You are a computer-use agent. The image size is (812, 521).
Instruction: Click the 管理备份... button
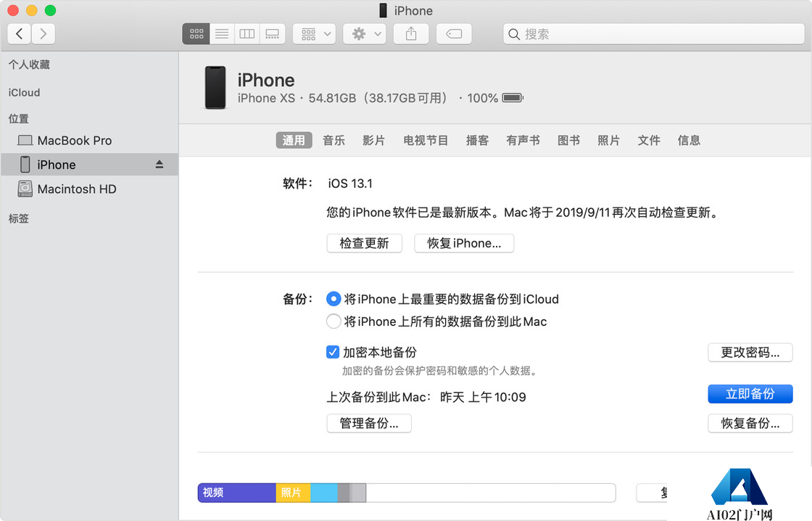369,423
